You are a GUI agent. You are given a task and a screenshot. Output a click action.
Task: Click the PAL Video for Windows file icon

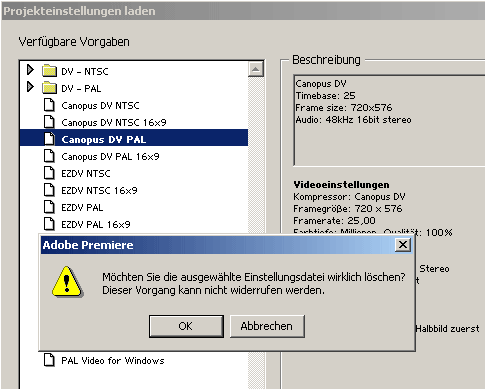tap(49, 360)
